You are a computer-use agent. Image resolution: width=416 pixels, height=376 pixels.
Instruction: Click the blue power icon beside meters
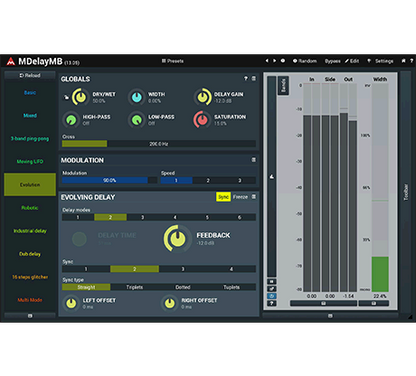click(x=272, y=296)
